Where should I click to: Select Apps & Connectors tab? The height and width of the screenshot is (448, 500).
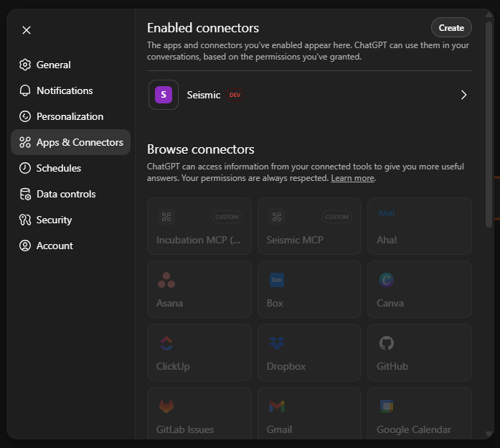[x=70, y=142]
